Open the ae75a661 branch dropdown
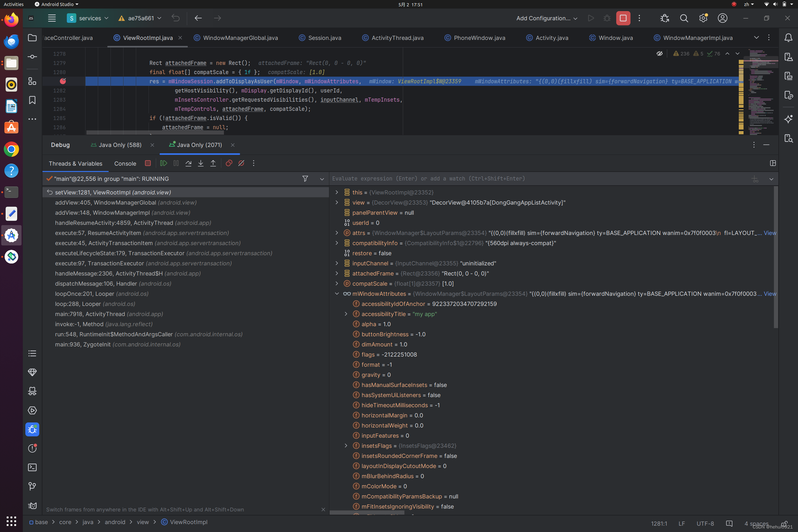The height and width of the screenshot is (532, 798). point(140,18)
